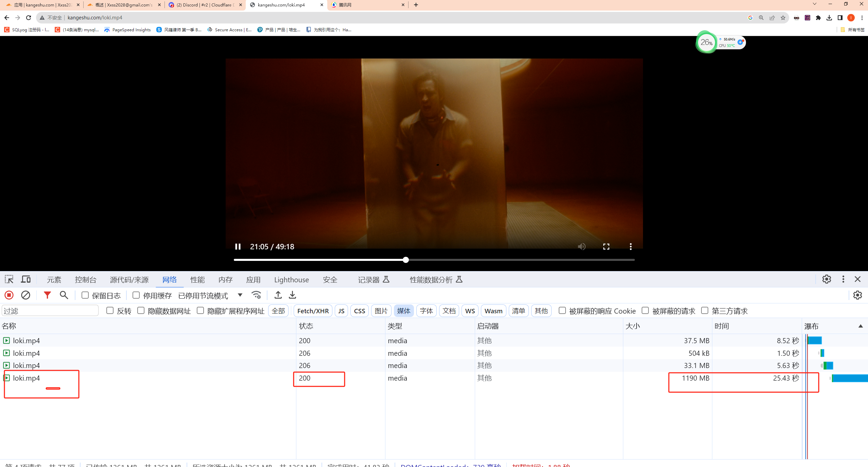Select the Fetch/XHR filter button
The height and width of the screenshot is (467, 868).
pyautogui.click(x=313, y=311)
